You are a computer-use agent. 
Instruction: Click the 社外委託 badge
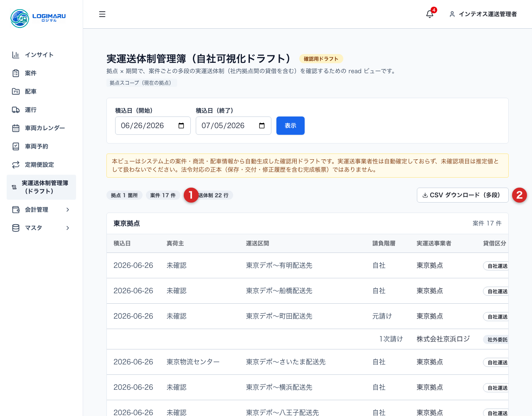tap(496, 339)
